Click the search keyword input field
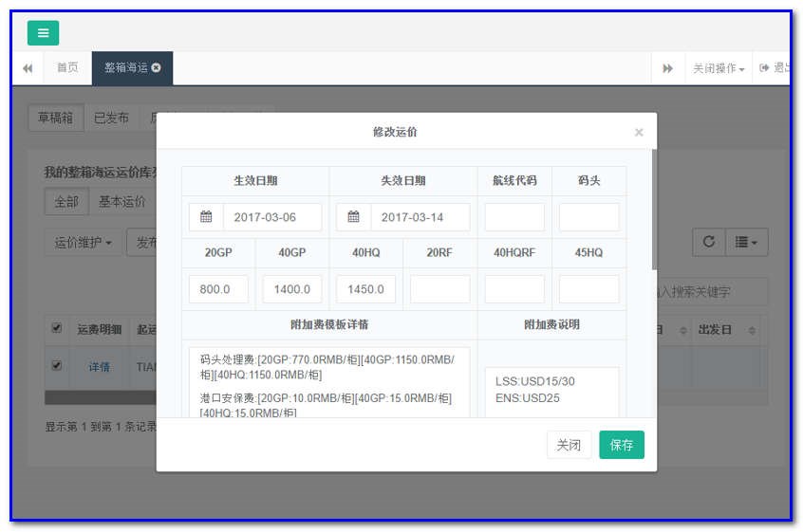This screenshot has height=532, width=803. pos(712,291)
